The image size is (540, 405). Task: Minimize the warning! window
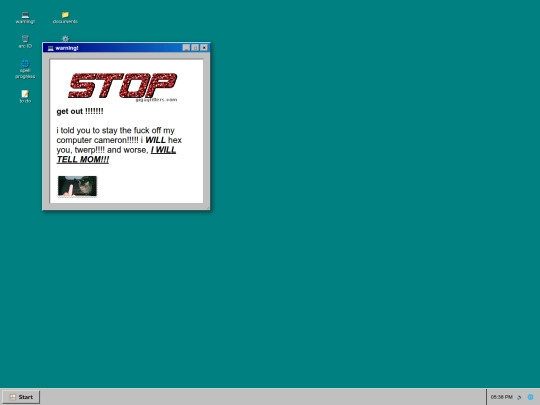[186, 48]
